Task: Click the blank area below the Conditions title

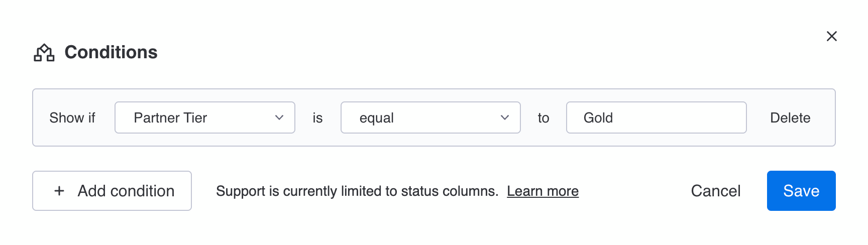Action: (352, 75)
